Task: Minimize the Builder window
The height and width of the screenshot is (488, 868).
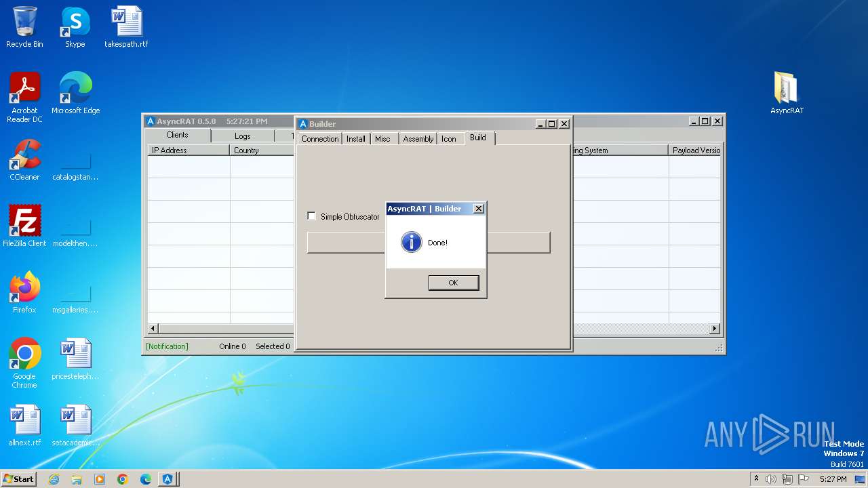Action: point(540,124)
